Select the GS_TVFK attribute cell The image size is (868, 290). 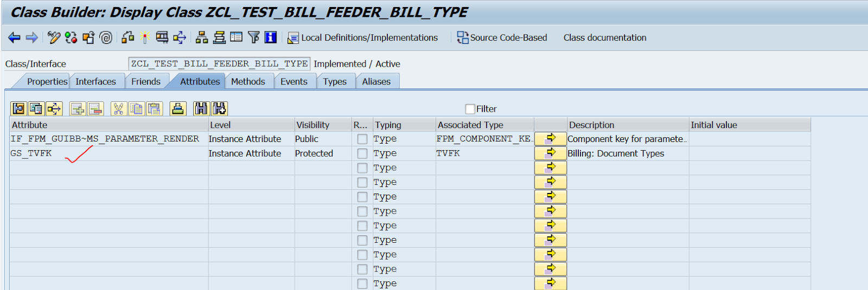click(x=108, y=153)
